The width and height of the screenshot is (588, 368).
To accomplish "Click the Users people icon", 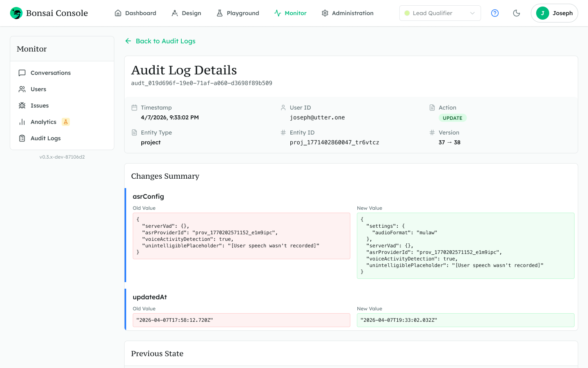I will tap(22, 89).
